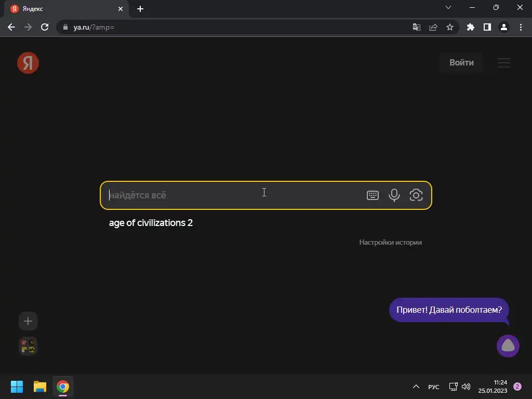
Task: Add a shortcut with plus tile
Action: (28, 321)
